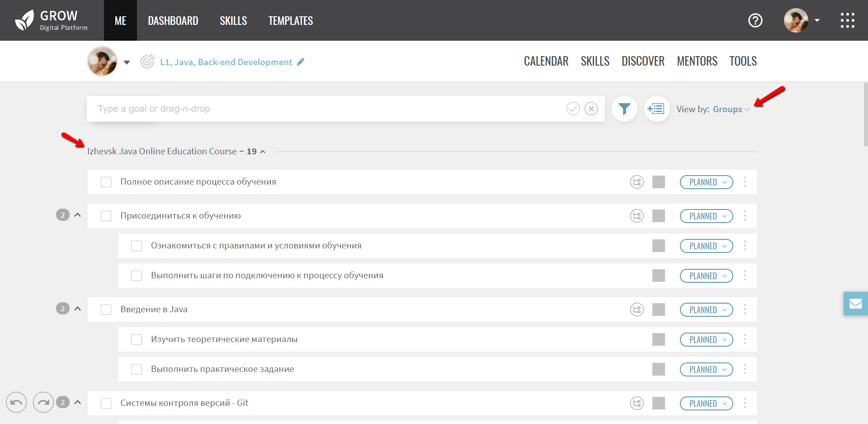Click gray color square for Выполнить практическое задание
The height and width of the screenshot is (424, 868).
(658, 369)
